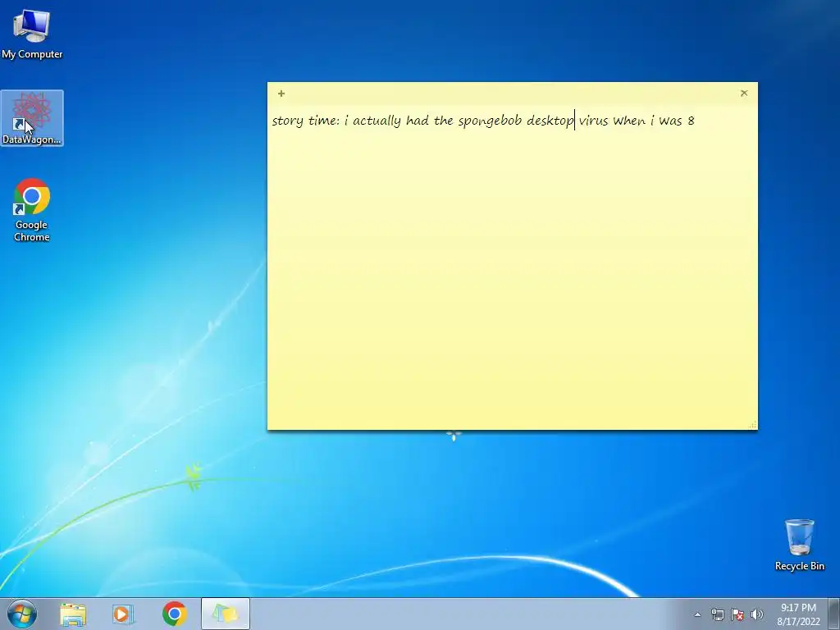
Task: Select the My Computer desktop icon
Action: tap(32, 34)
